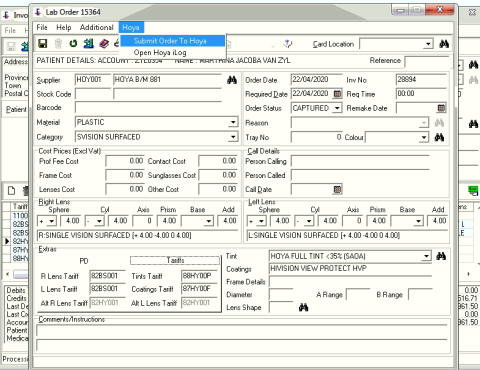The image size is (480, 370).
Task: Open Right Lens Base dropdown
Action: [x=209, y=221]
